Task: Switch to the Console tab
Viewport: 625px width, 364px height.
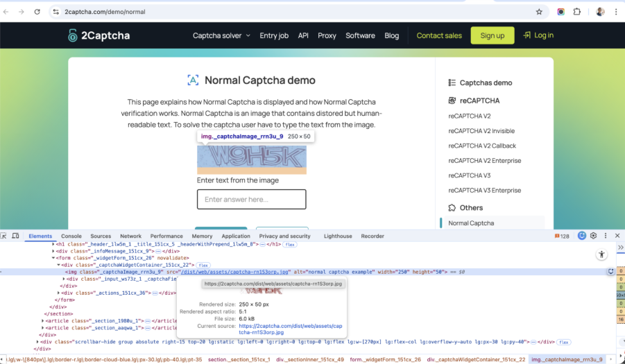Action: pos(71,236)
